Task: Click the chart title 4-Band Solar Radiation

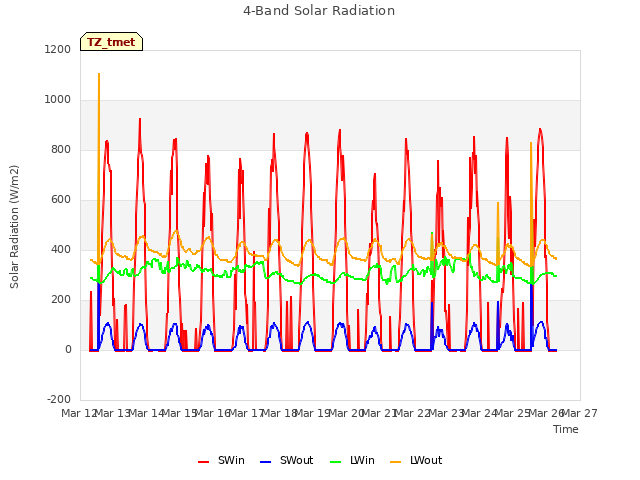Action: [319, 11]
